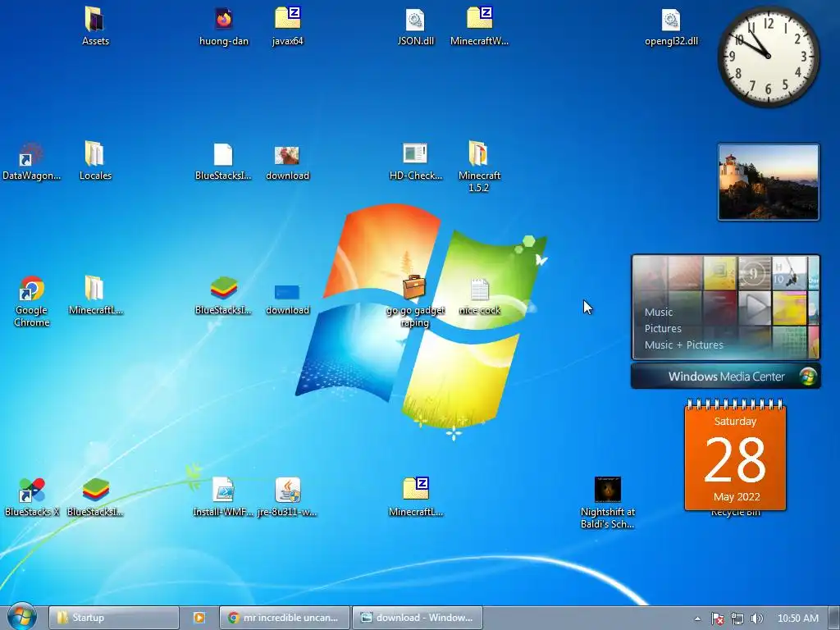
Task: Launch Windows Media Player from taskbar
Action: [x=199, y=618]
